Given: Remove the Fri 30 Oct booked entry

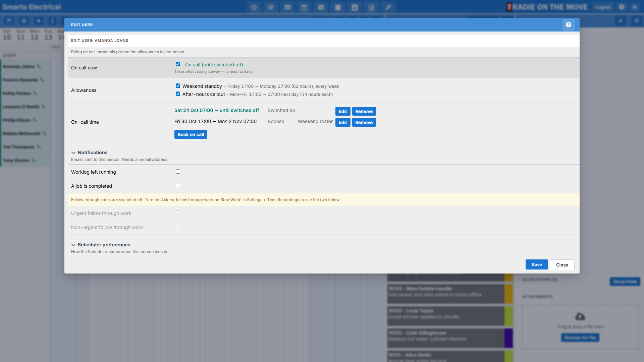Looking at the screenshot, I should [364, 122].
